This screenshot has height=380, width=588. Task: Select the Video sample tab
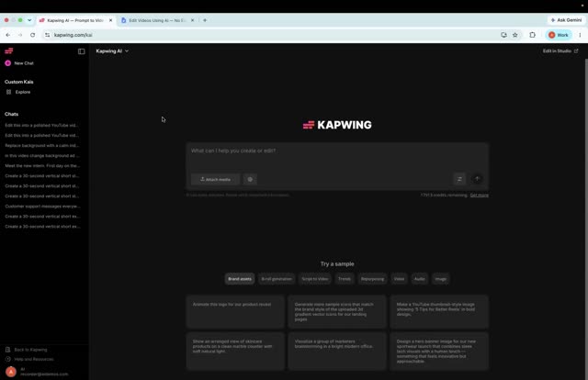point(399,279)
